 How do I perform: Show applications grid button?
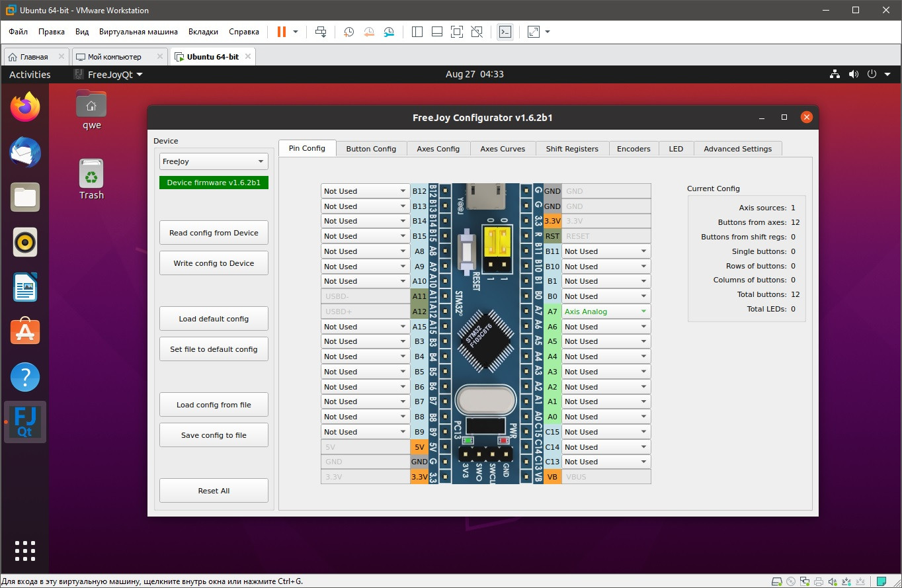click(25, 550)
